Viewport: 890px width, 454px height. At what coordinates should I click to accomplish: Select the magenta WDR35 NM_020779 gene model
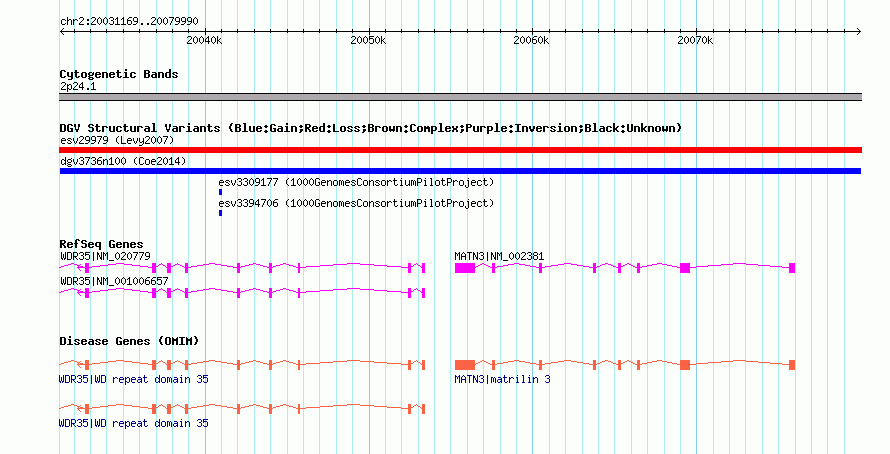(242, 268)
